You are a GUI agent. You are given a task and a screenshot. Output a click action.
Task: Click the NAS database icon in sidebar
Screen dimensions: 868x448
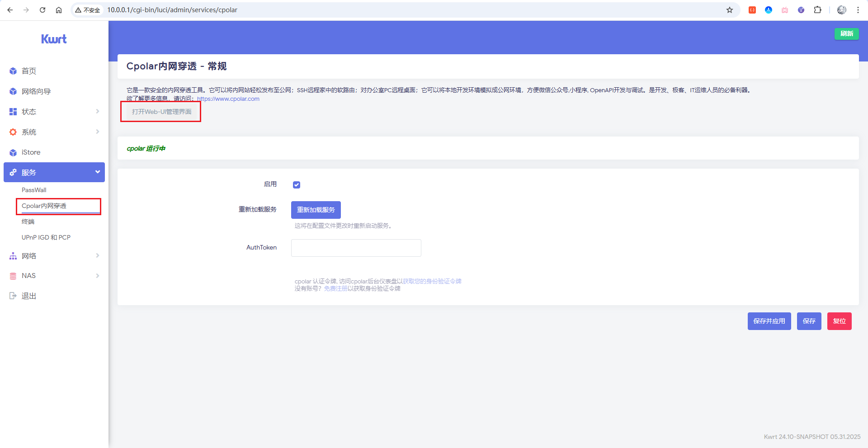point(13,276)
